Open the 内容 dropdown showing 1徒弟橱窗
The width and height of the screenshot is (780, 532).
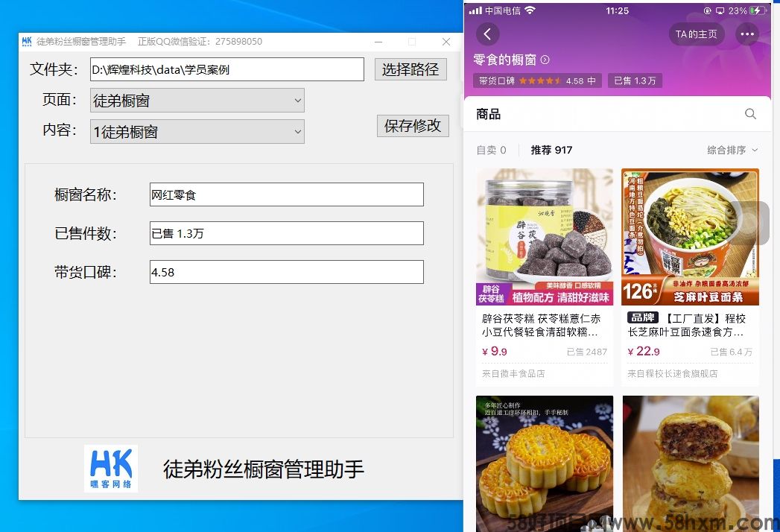197,132
